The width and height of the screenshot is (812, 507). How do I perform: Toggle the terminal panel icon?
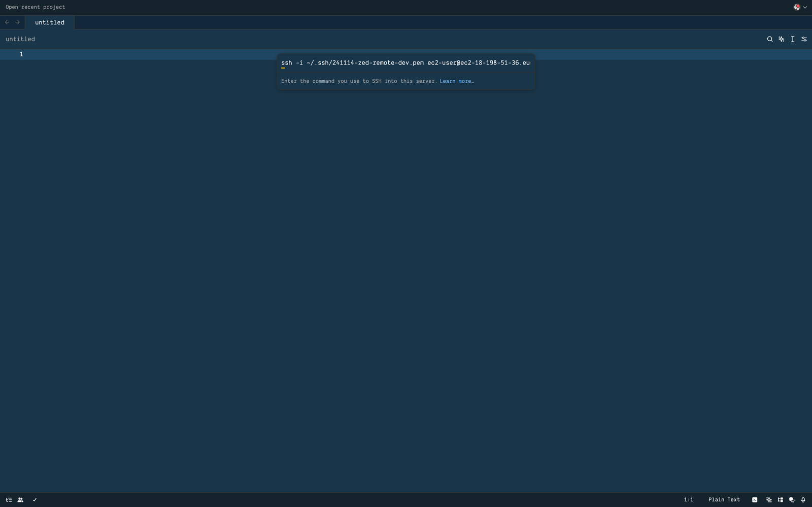755,499
